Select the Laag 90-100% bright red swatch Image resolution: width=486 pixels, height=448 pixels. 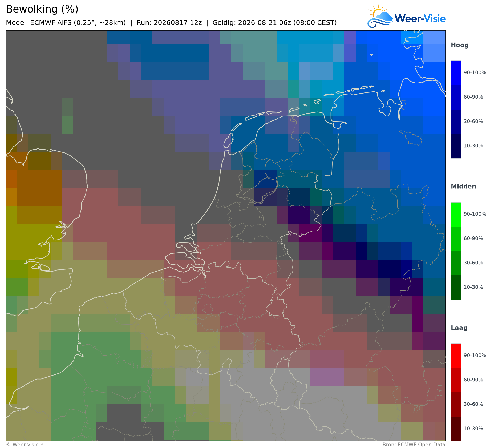pyautogui.click(x=456, y=356)
